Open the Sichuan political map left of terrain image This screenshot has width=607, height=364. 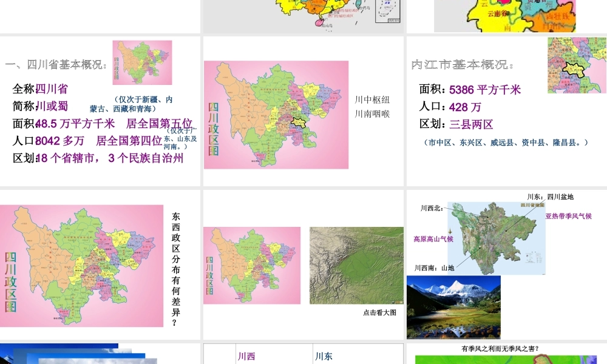pos(252,265)
